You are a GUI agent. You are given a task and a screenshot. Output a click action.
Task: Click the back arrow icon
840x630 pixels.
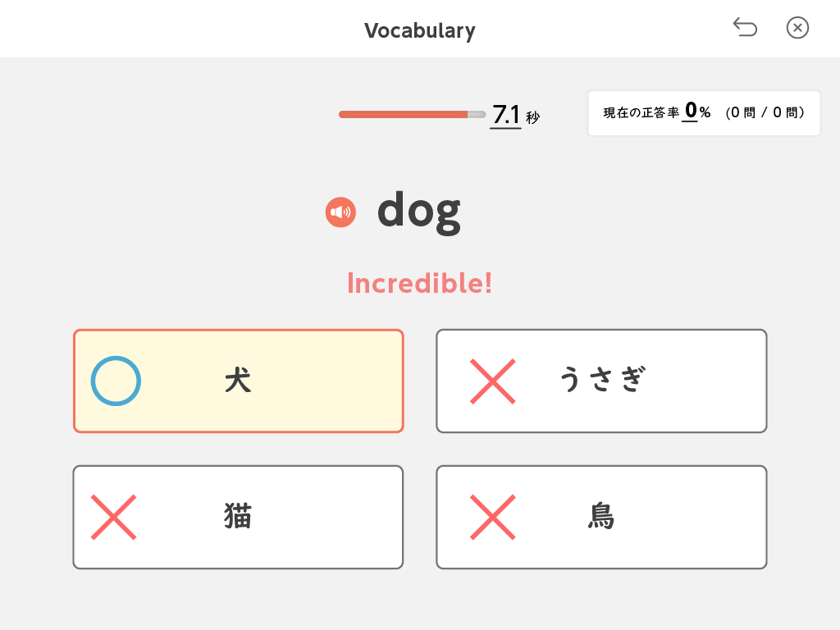pos(745,28)
